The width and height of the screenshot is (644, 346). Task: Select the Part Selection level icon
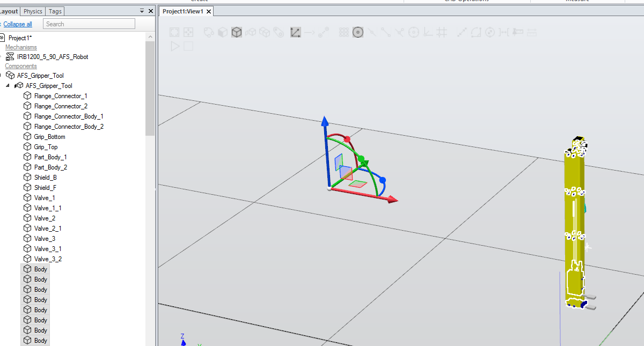(251, 33)
